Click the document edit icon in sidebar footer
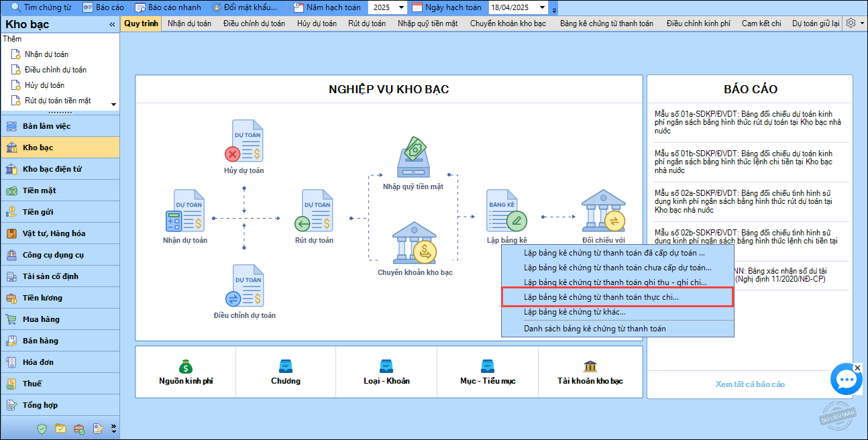The height and width of the screenshot is (440, 868). [98, 428]
